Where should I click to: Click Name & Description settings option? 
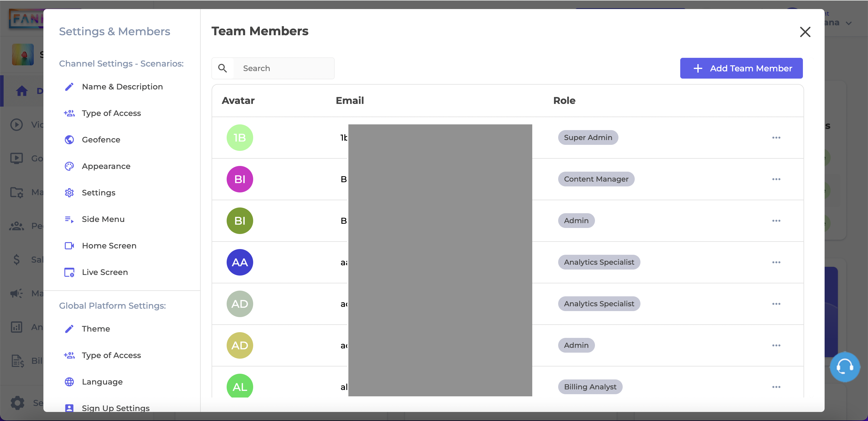click(122, 86)
